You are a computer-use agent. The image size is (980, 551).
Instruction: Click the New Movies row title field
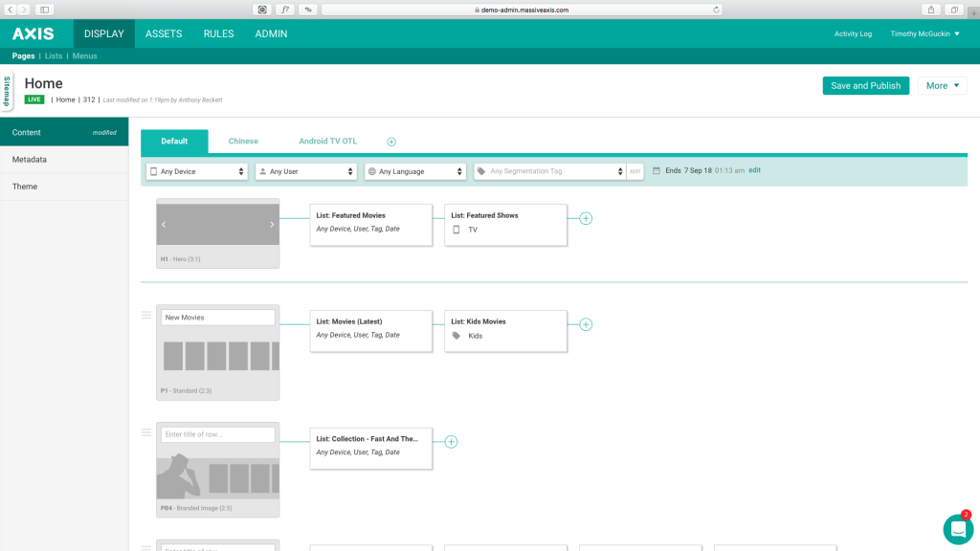pos(218,318)
